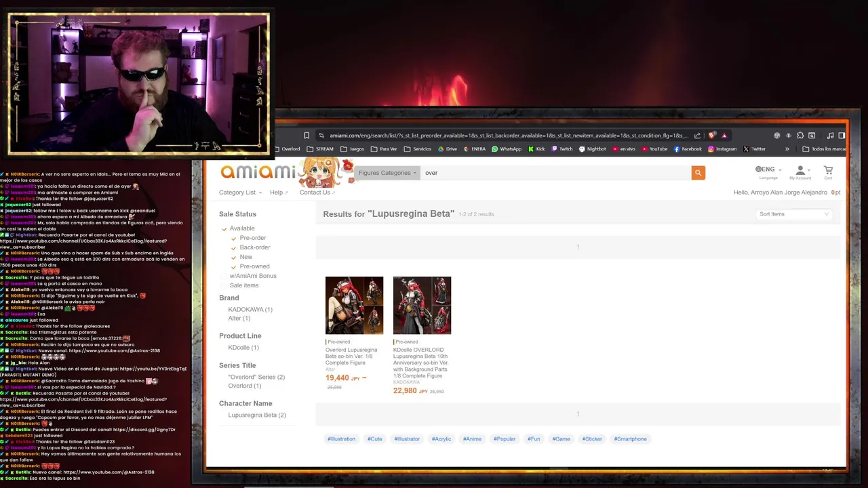Image resolution: width=868 pixels, height=488 pixels.
Task: Open the Sort Items dropdown
Action: click(x=793, y=214)
